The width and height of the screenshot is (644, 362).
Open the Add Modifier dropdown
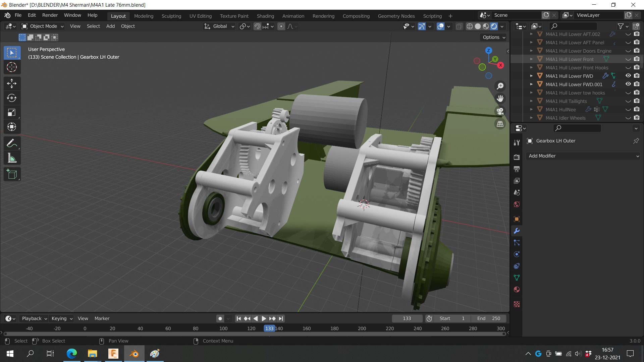pos(583,156)
